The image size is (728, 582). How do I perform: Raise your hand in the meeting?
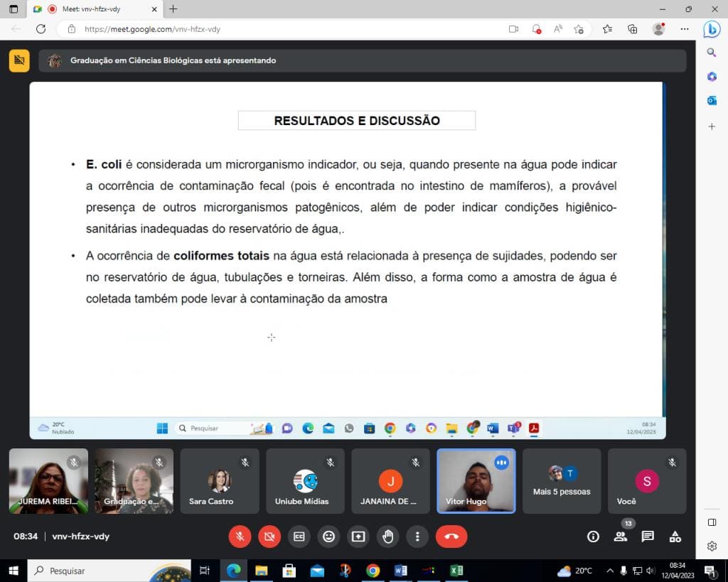(387, 537)
